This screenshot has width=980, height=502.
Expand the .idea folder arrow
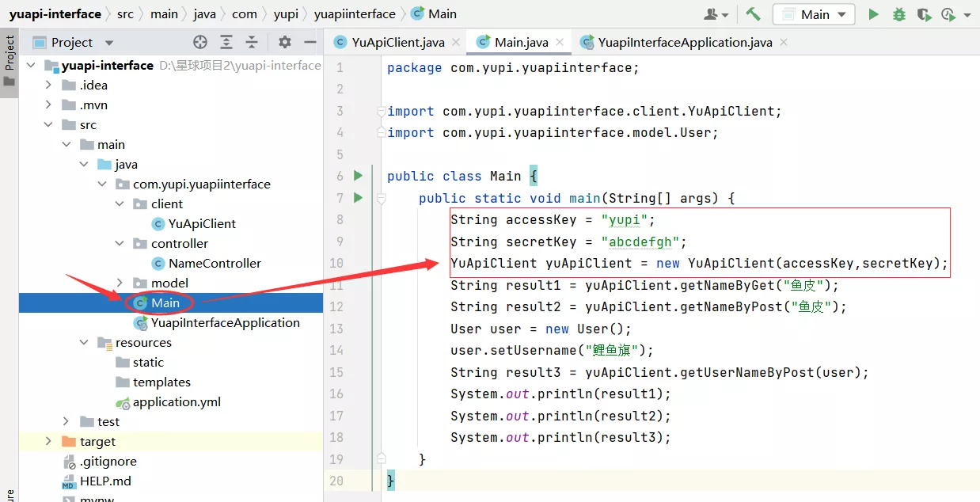[x=48, y=85]
